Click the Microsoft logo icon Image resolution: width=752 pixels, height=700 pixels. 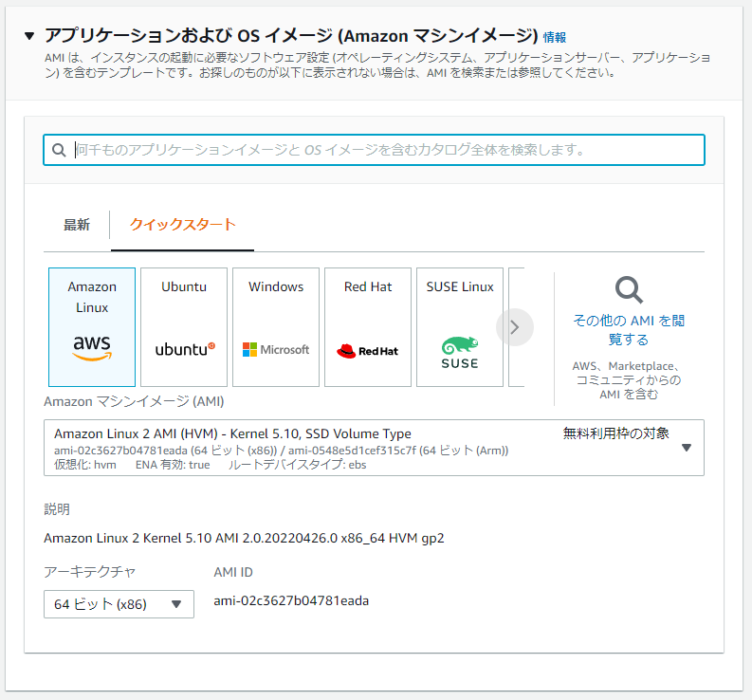click(276, 350)
